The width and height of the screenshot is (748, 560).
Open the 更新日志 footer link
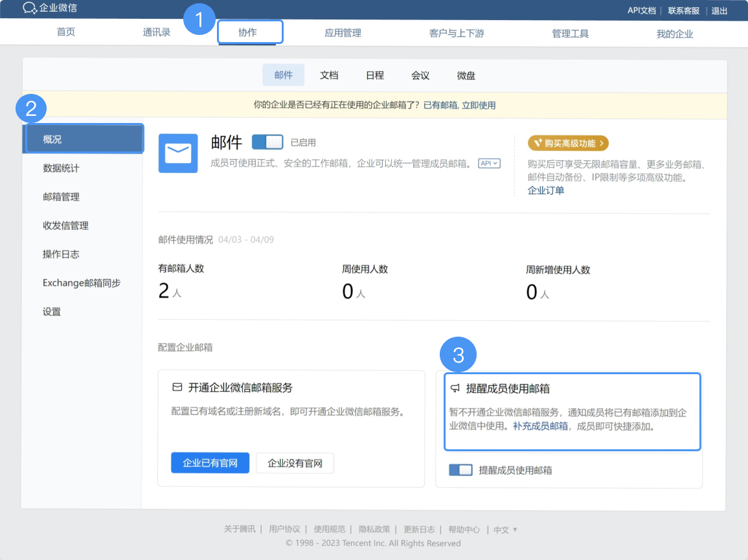(x=419, y=529)
